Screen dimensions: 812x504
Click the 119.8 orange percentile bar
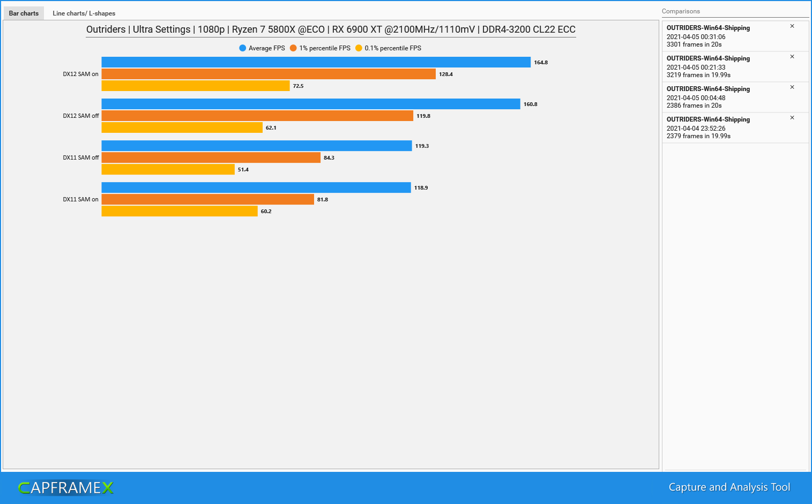click(257, 116)
